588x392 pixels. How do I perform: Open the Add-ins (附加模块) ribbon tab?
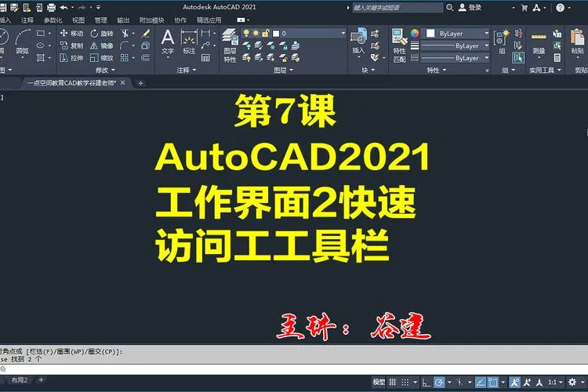tap(151, 20)
